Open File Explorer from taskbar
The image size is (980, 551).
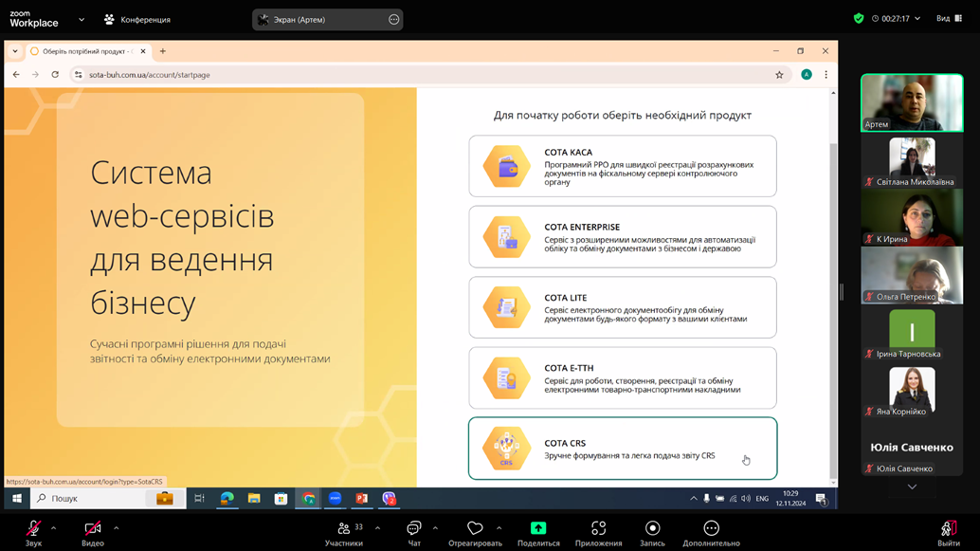coord(254,499)
